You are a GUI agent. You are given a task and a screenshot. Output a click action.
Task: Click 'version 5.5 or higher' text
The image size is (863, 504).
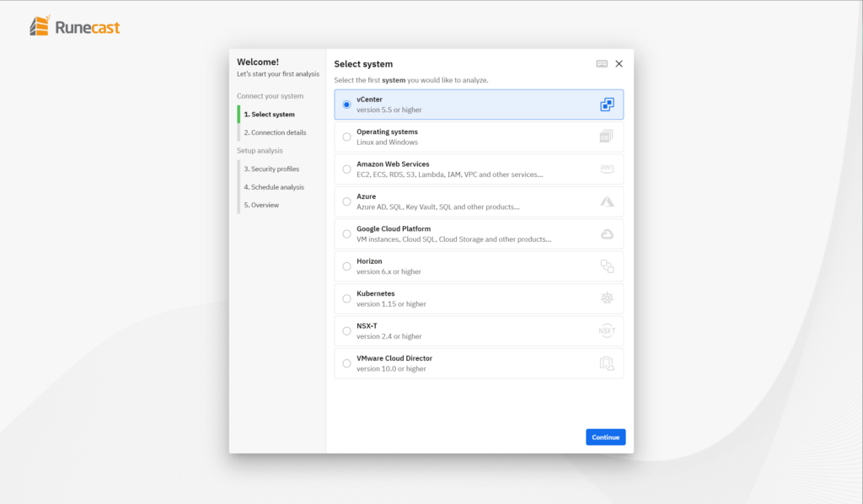tap(389, 110)
